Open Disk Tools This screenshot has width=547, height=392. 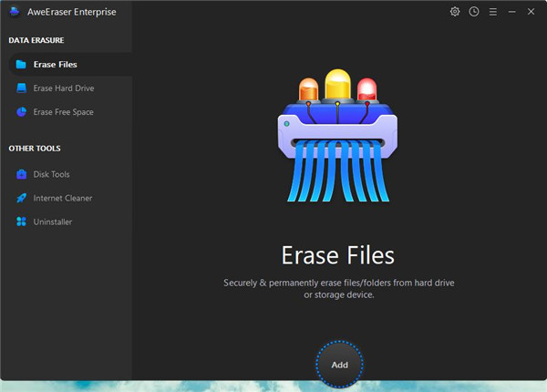click(x=70, y=174)
